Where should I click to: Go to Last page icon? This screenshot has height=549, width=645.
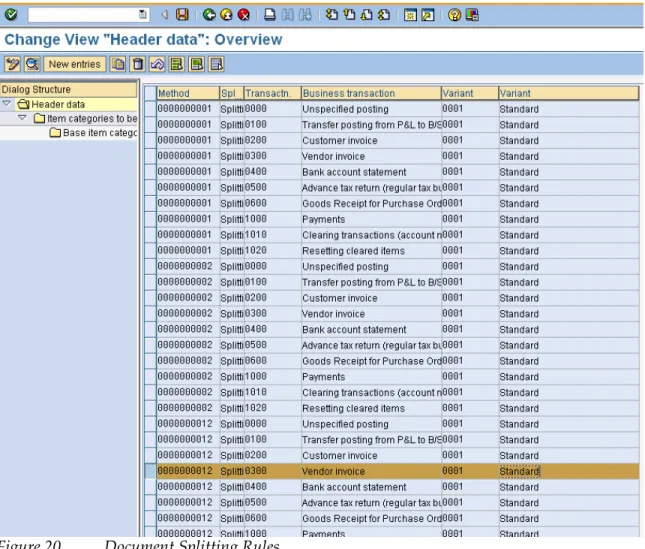383,15
